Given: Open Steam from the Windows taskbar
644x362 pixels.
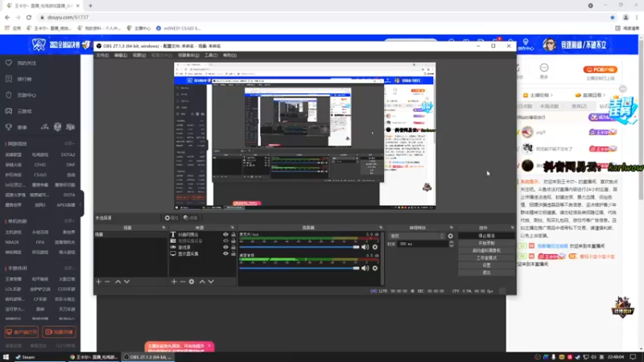Looking at the screenshot, I should click(25, 357).
